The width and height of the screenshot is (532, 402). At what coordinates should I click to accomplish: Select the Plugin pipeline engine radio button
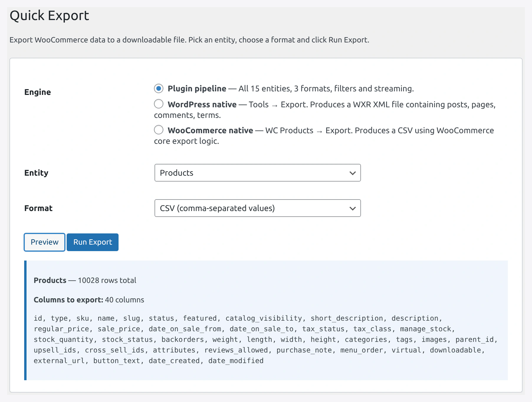(159, 88)
